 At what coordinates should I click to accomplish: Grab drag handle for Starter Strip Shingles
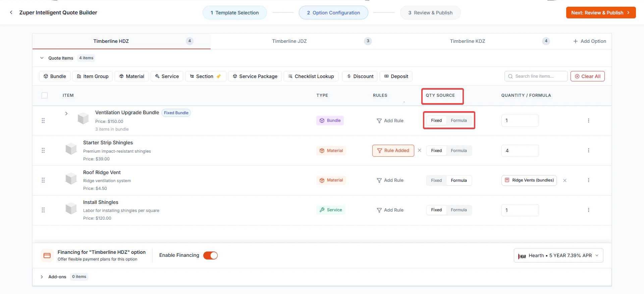coord(43,150)
